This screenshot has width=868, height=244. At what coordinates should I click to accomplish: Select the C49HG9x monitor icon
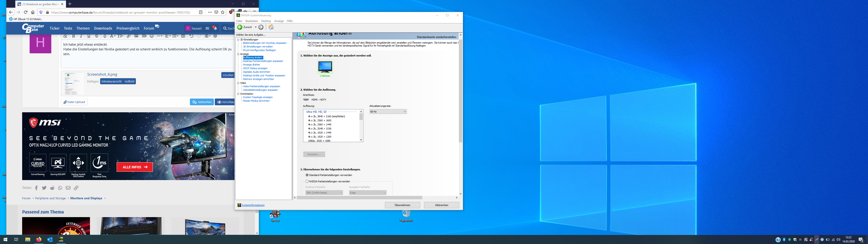[x=325, y=67]
